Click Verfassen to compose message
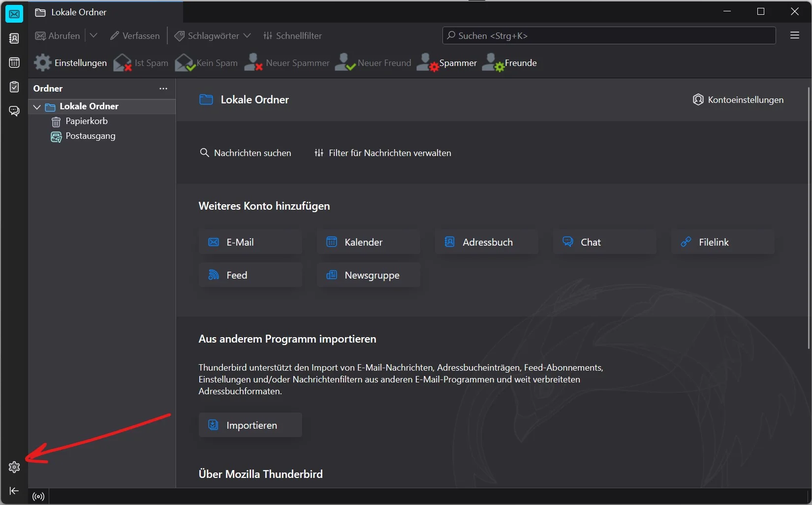 click(x=135, y=36)
